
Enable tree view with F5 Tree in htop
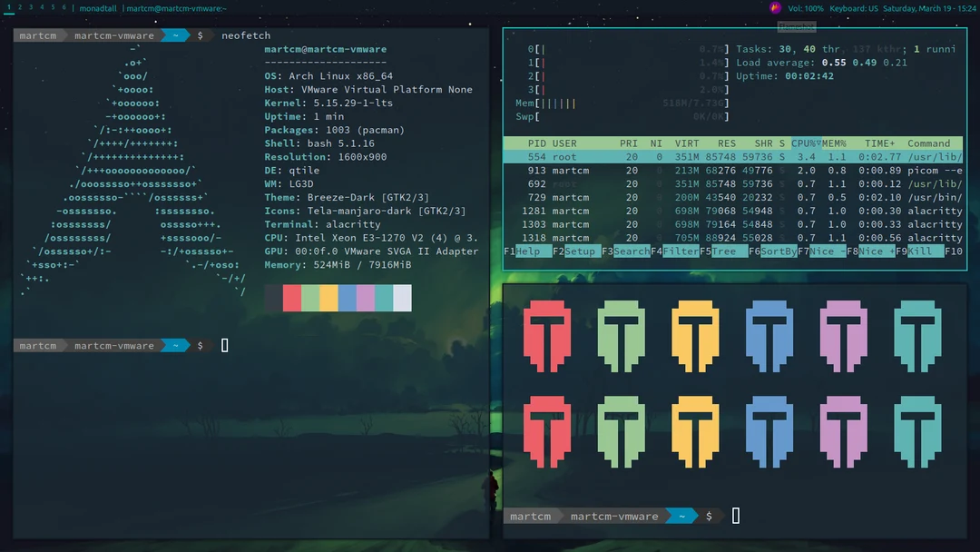point(722,251)
